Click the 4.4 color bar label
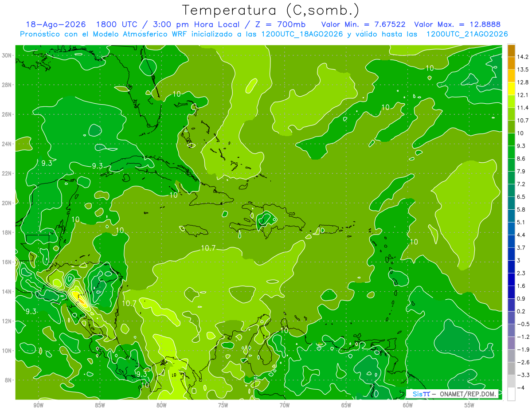This screenshot has height=411, width=532. (521, 235)
